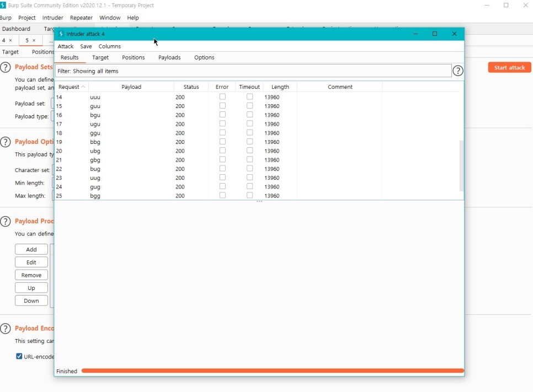533x392 pixels.
Task: Sort results by Status column
Action: click(191, 87)
